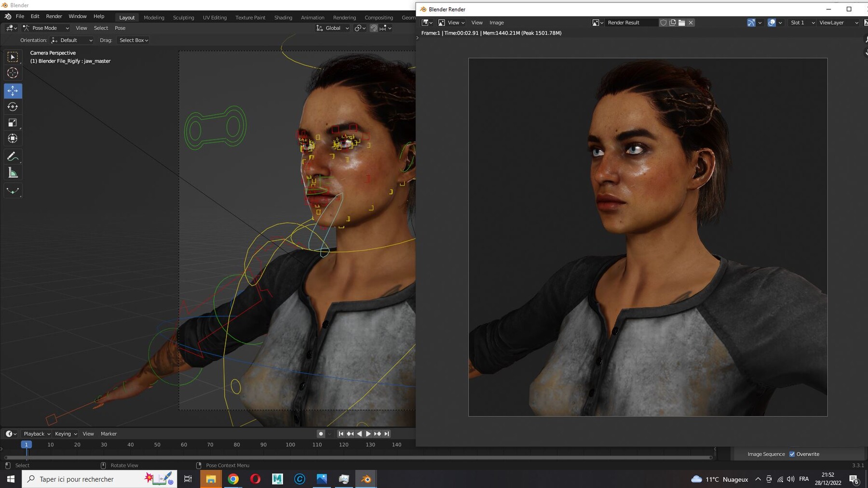Switch to the UV Editing workspace tab
This screenshot has width=868, height=488.
point(215,18)
